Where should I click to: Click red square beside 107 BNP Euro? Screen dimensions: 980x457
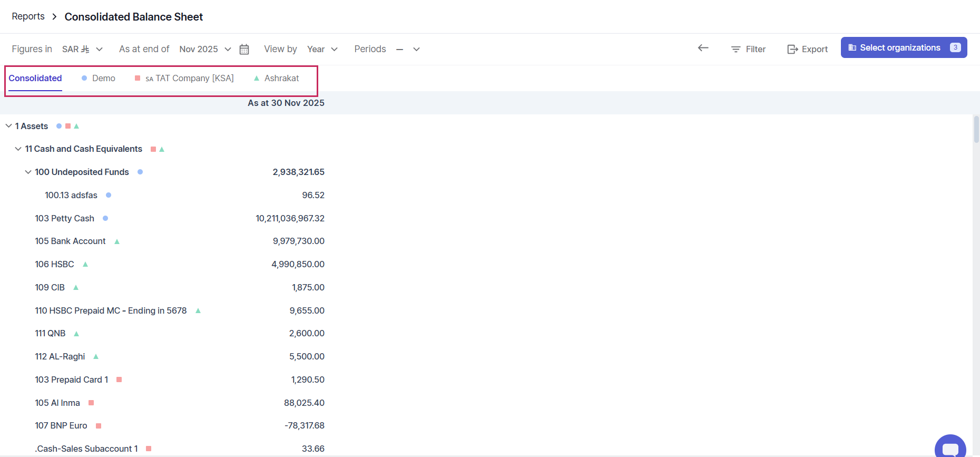[99, 426]
